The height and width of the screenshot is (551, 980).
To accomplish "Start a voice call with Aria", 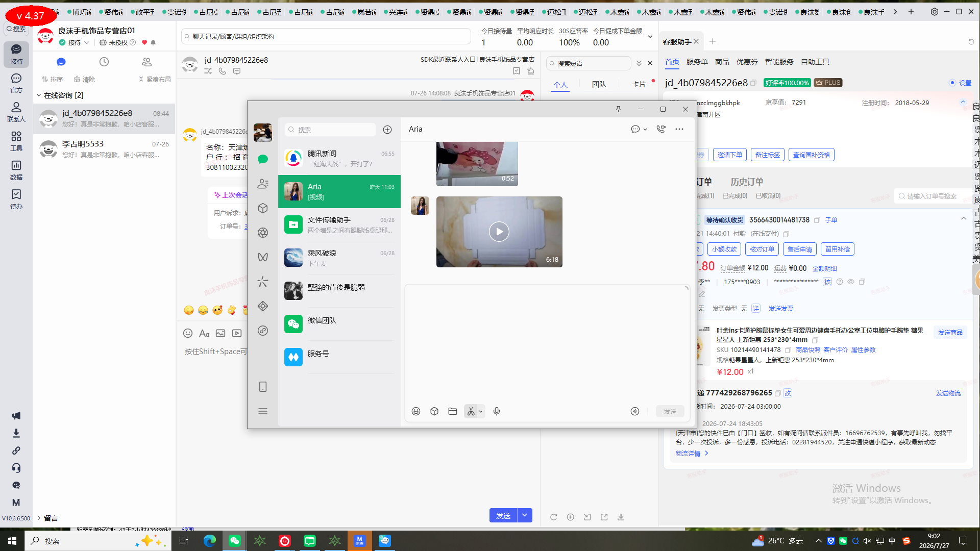I will (x=661, y=129).
